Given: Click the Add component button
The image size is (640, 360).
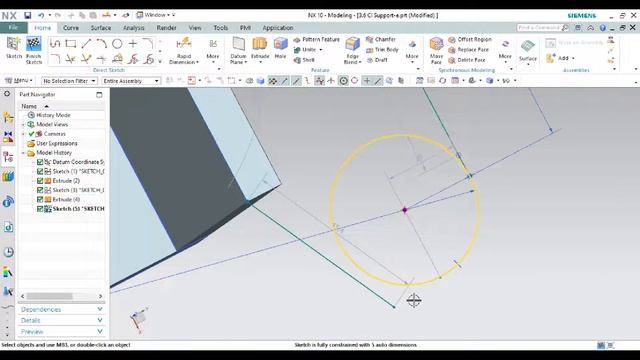Looking at the screenshot, I should (x=561, y=58).
